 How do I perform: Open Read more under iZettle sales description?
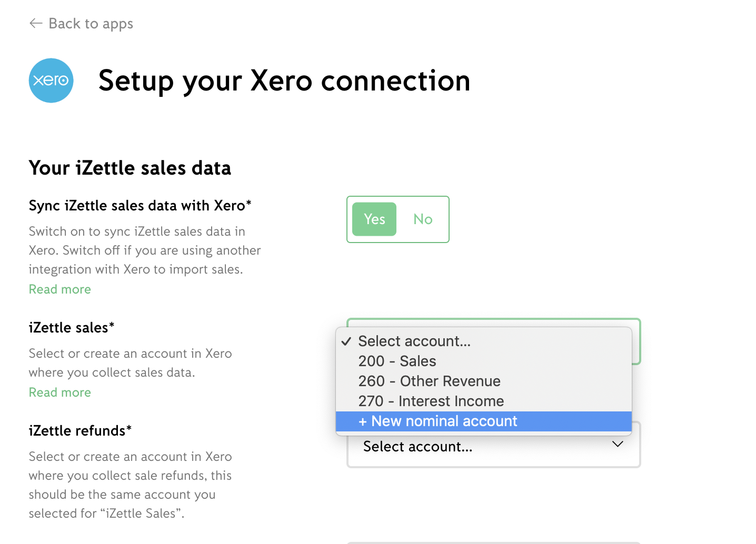pyautogui.click(x=60, y=392)
